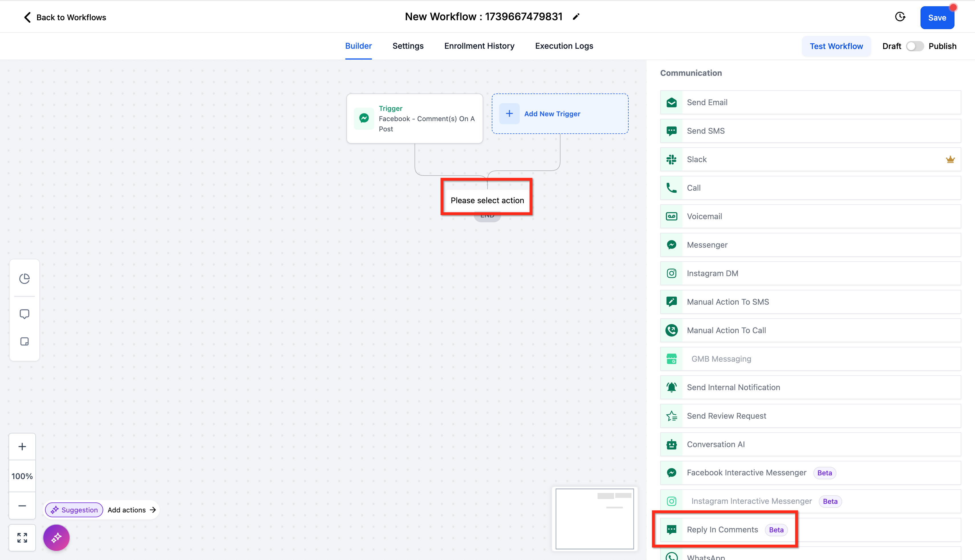Switch to the Settings tab
The image size is (975, 560).
[407, 46]
